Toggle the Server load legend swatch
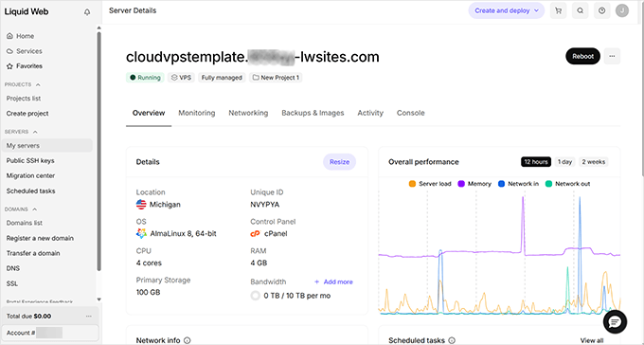 (x=412, y=184)
